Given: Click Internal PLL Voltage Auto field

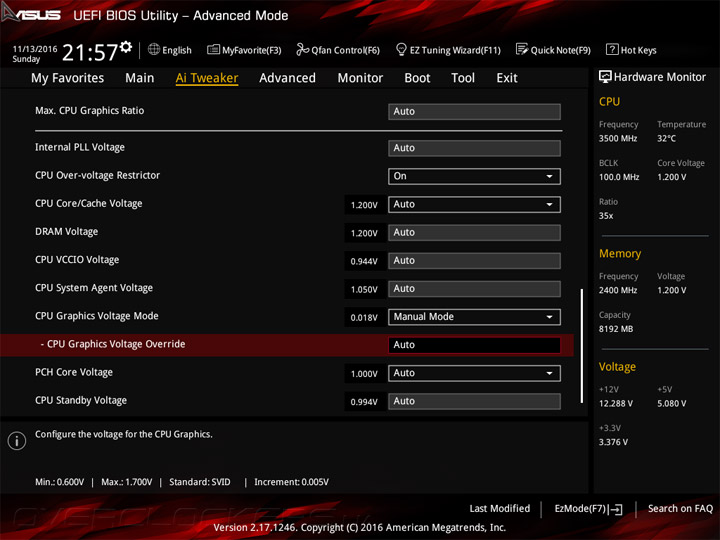Looking at the screenshot, I should point(474,148).
